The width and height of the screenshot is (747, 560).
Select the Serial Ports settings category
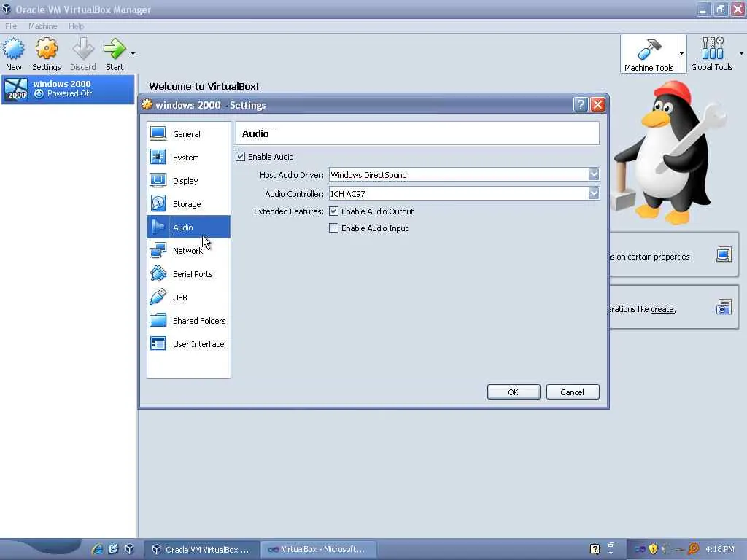[189, 274]
